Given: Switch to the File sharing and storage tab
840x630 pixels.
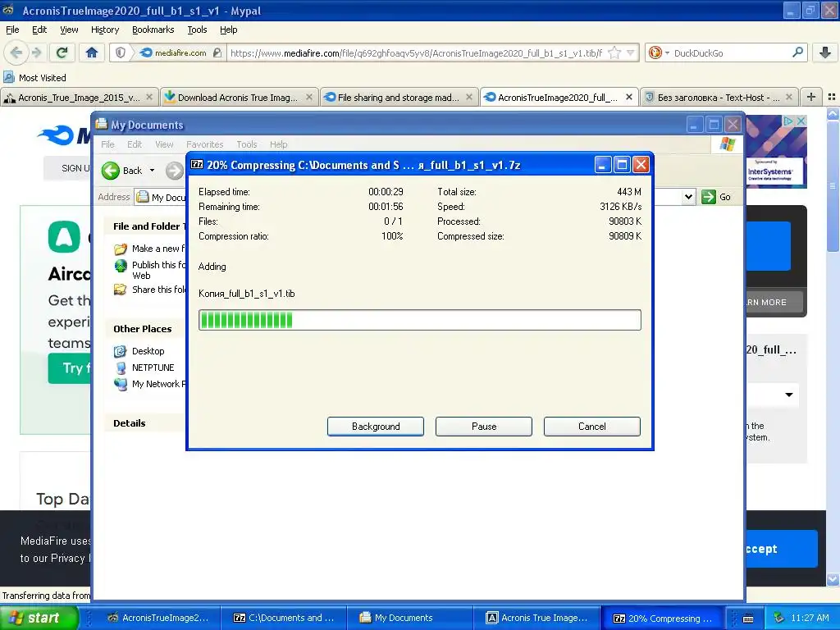Looking at the screenshot, I should pyautogui.click(x=399, y=98).
